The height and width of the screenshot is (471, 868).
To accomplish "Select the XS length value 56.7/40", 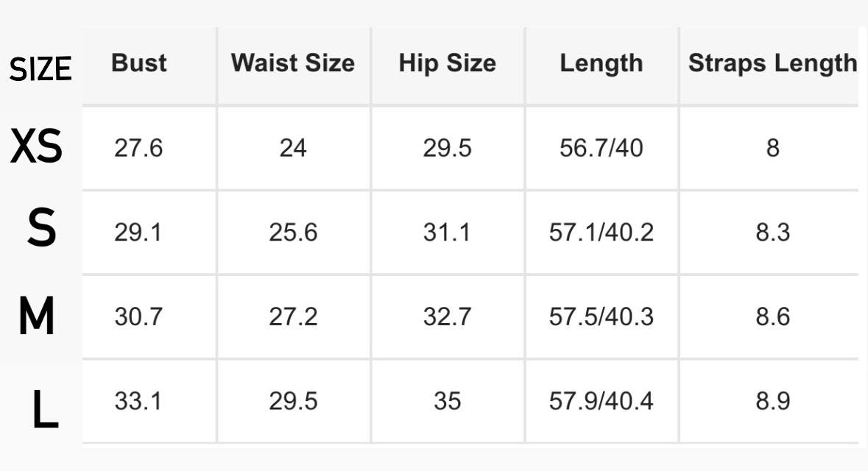I will [x=601, y=149].
